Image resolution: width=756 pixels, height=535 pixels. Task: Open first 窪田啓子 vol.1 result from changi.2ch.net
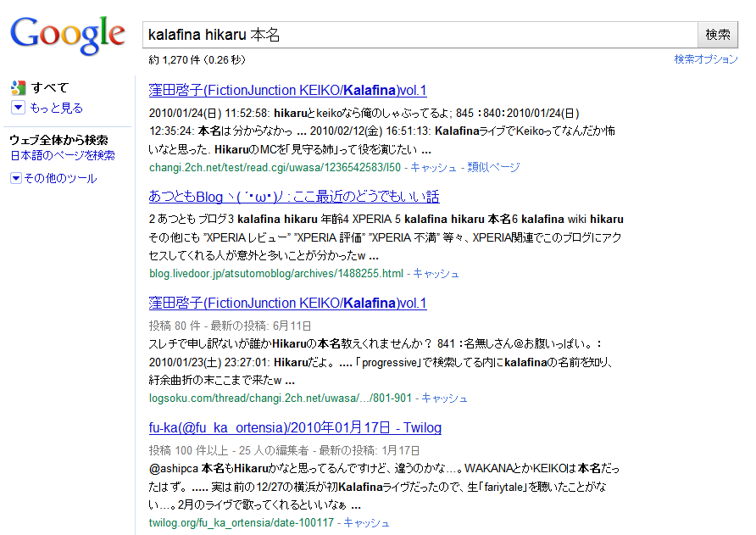[288, 90]
